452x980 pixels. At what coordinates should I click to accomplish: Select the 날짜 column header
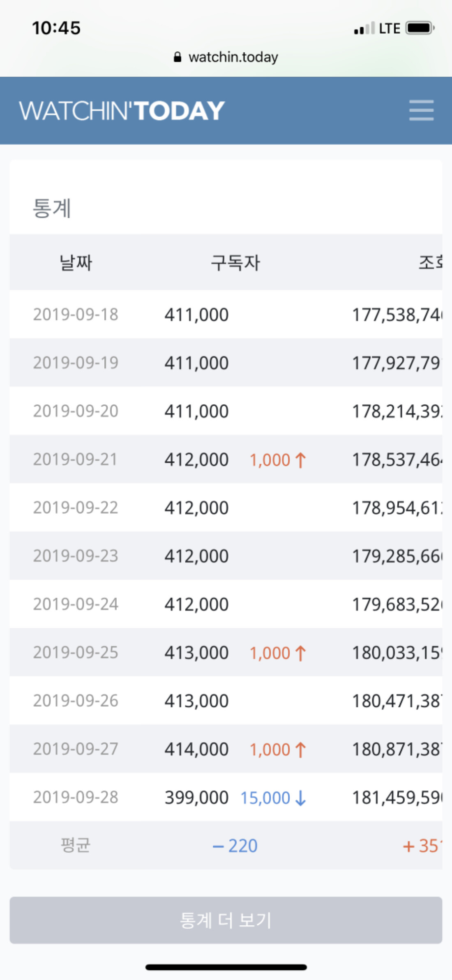76,262
